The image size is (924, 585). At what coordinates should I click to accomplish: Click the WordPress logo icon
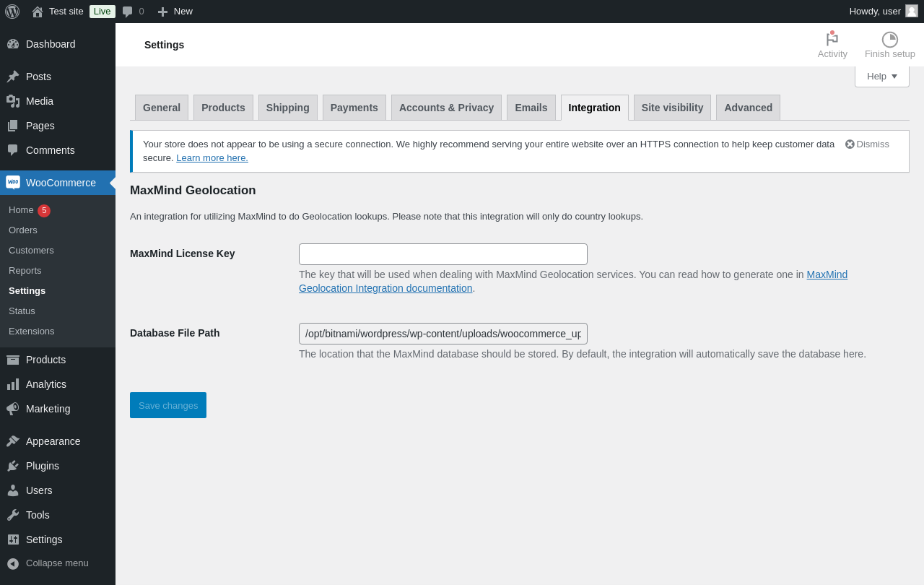pos(12,12)
